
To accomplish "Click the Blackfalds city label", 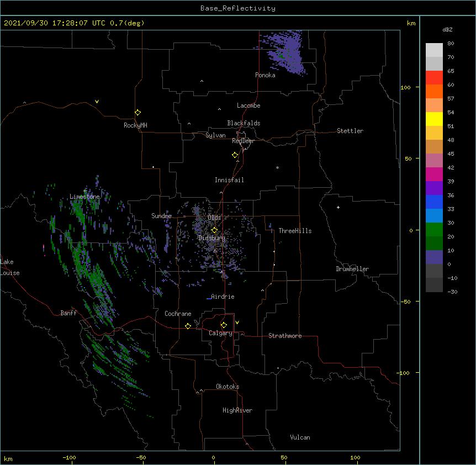I will [244, 123].
